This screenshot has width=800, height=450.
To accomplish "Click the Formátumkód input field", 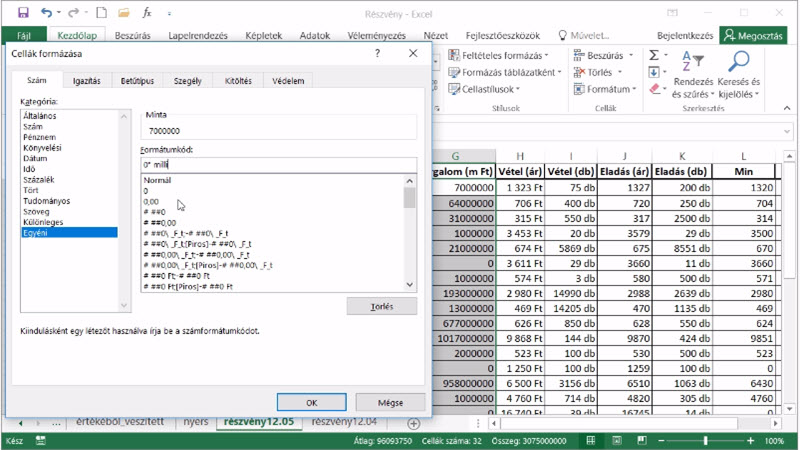I will click(x=279, y=165).
